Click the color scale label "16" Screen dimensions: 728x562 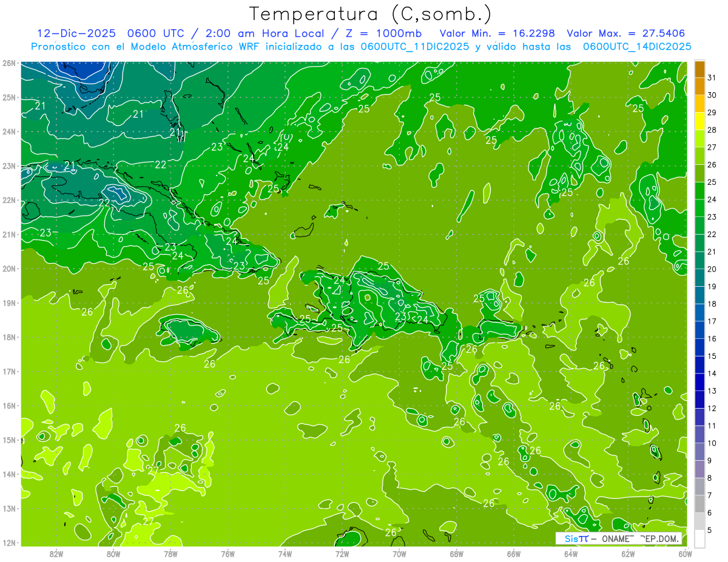pos(712,339)
